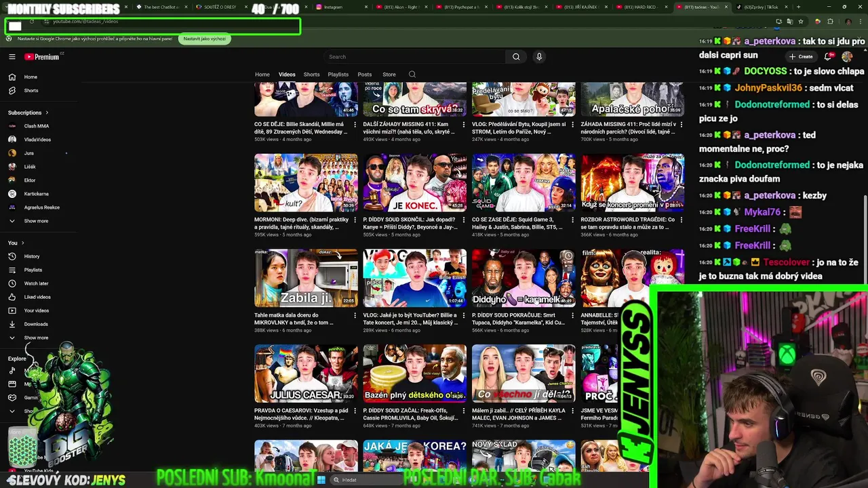Viewport: 868px width, 488px height.
Task: Click Create button
Action: click(x=801, y=57)
